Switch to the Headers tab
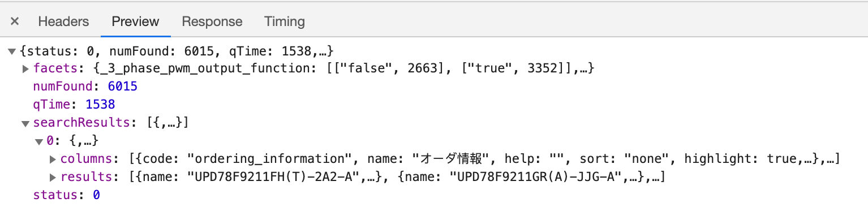The width and height of the screenshot is (868, 224). point(63,21)
